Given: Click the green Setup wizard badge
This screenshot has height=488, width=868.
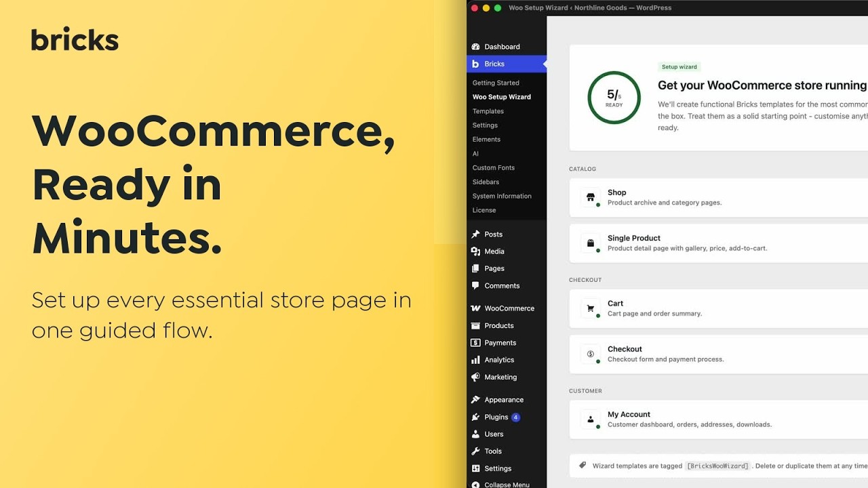Looking at the screenshot, I should [x=679, y=67].
